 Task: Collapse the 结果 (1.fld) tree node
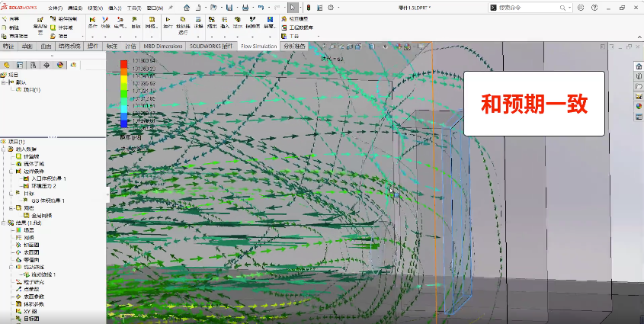(4, 223)
